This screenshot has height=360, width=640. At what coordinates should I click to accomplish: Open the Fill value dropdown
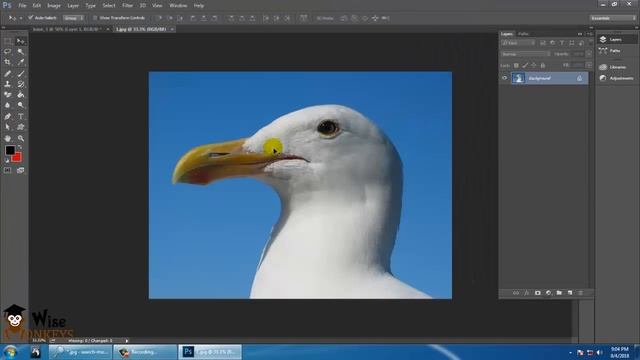(589, 65)
